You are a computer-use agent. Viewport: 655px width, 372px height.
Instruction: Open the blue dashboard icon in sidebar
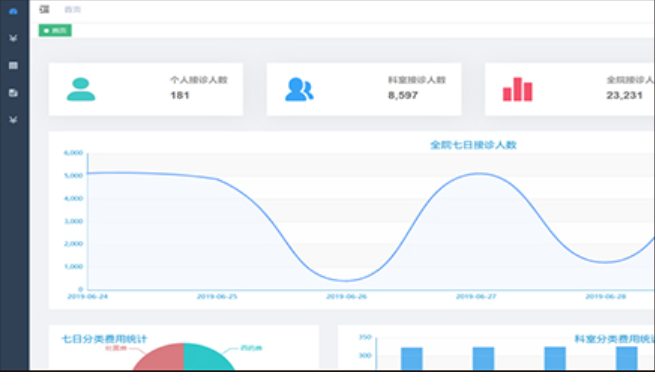point(13,11)
